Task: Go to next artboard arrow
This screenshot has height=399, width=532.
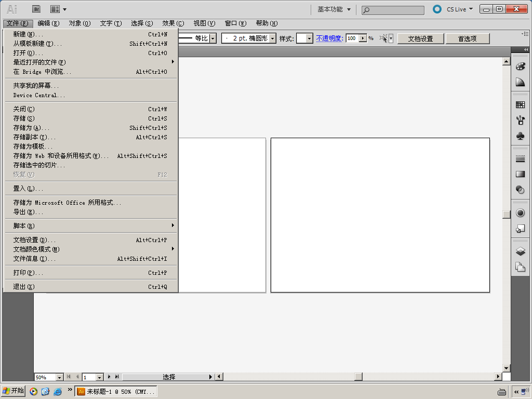Action: (x=109, y=376)
